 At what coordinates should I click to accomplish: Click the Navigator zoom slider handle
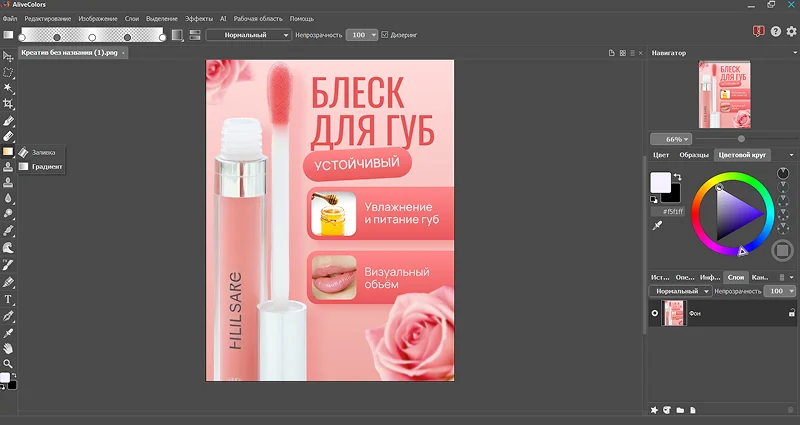point(741,139)
